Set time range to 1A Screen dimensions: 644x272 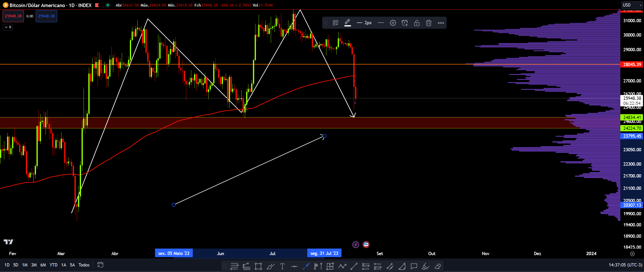point(64,265)
